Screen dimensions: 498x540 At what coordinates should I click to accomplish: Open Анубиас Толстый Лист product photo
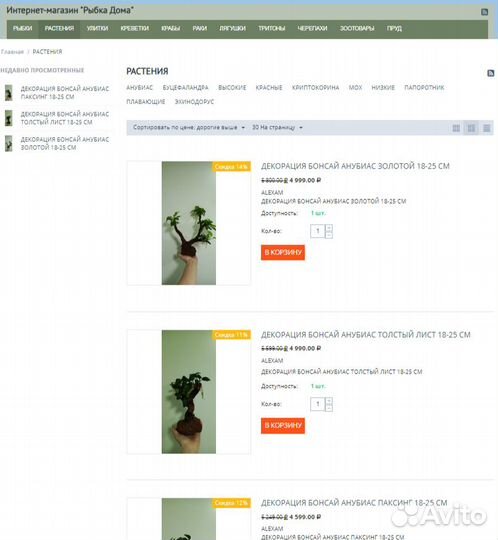tap(189, 392)
